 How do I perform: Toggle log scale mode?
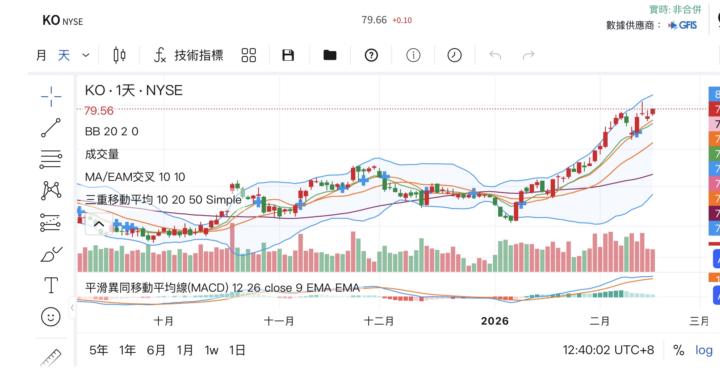(x=703, y=351)
